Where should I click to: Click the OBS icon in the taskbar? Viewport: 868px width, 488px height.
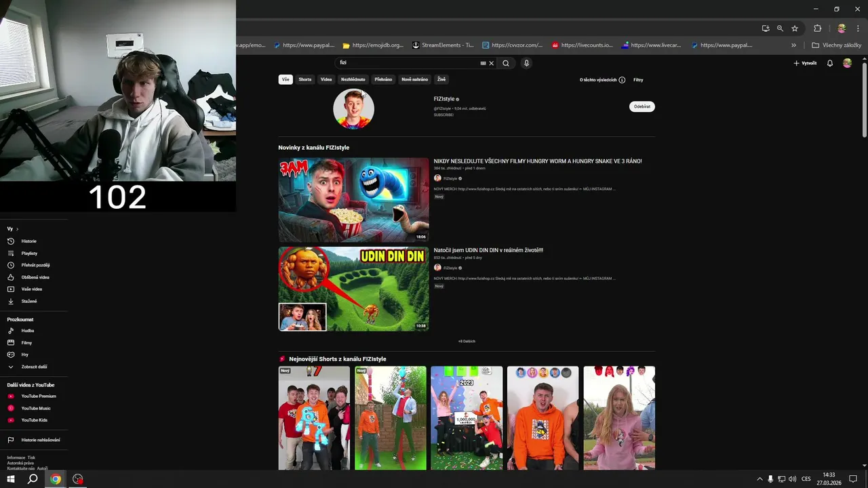tap(78, 479)
